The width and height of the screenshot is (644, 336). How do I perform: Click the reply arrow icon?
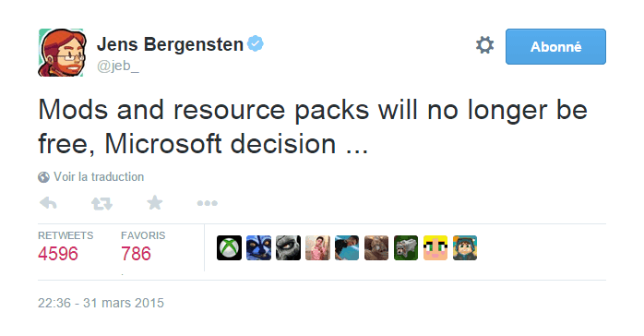tap(48, 203)
